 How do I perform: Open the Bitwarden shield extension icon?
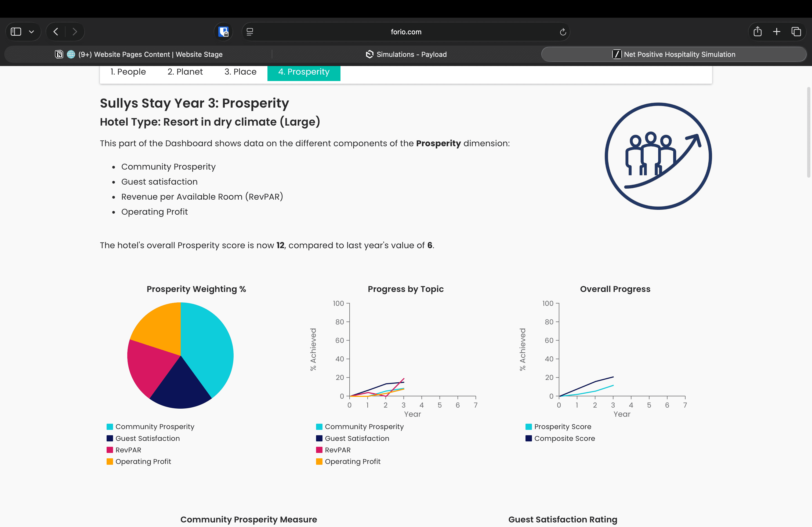(223, 32)
